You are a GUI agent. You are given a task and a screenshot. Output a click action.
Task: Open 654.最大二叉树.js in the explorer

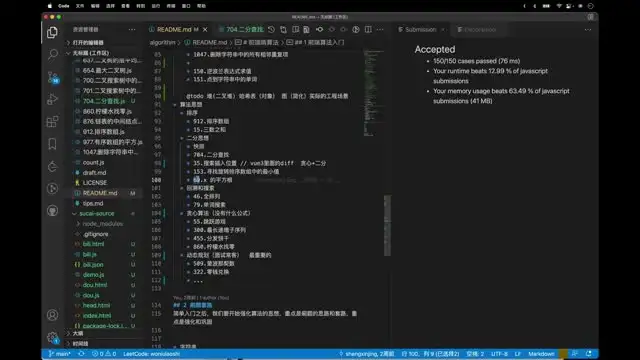(x=107, y=70)
